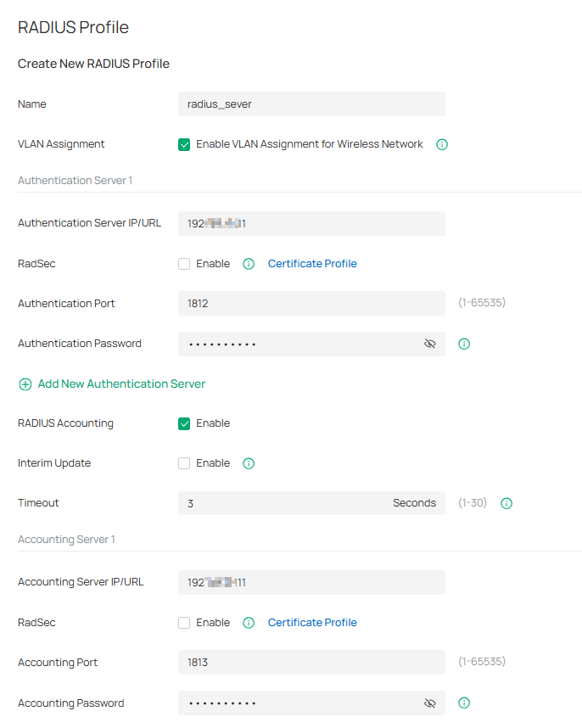
Task: Click Add New Authentication Server link
Action: pyautogui.click(x=121, y=384)
